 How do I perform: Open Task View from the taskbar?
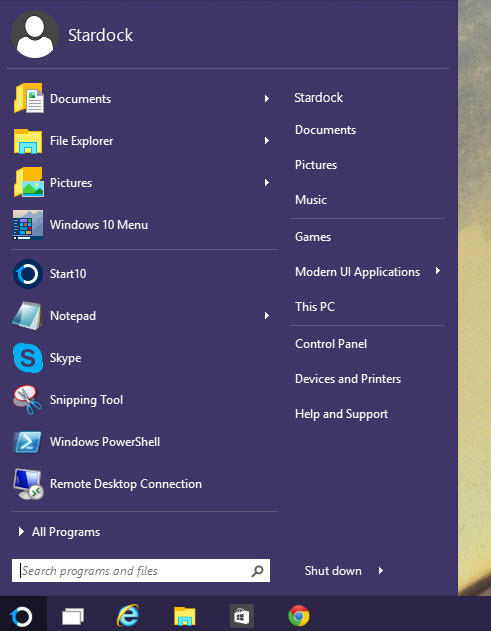pos(73,616)
